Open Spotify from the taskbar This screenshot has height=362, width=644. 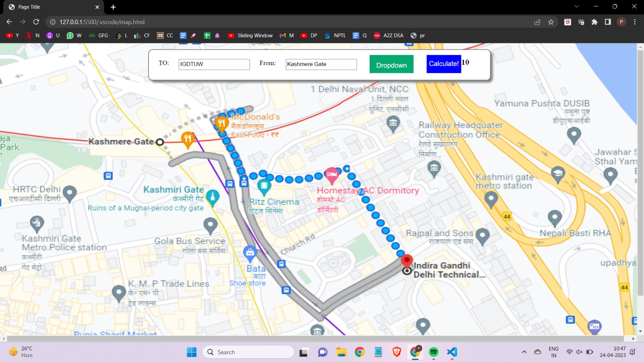433,352
